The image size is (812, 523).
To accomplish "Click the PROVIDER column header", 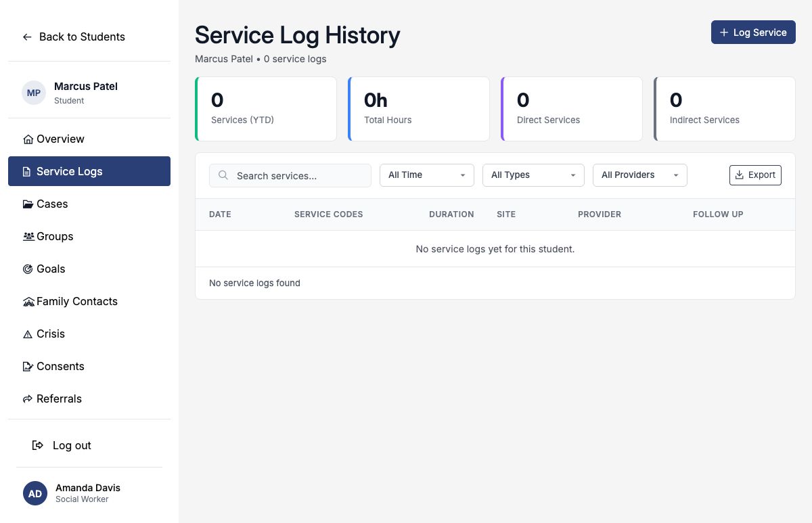I will click(600, 214).
